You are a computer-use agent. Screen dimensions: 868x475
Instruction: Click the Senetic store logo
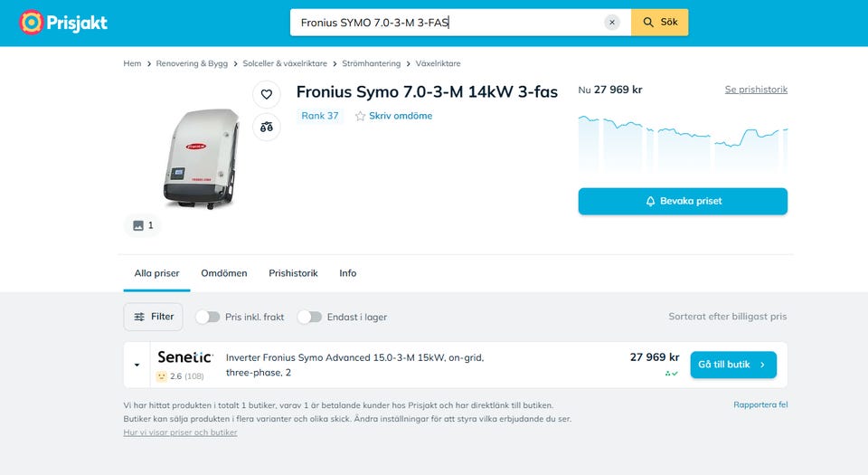(184, 357)
